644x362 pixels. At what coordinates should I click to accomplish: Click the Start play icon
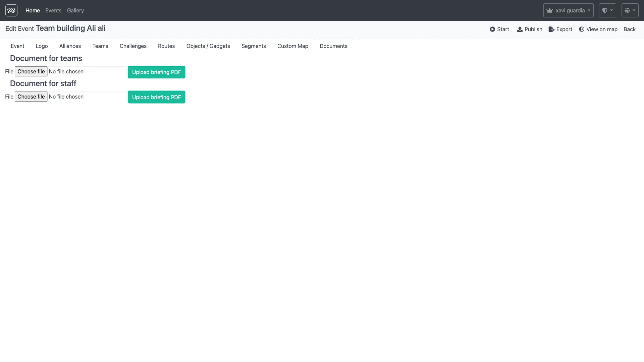(492, 29)
